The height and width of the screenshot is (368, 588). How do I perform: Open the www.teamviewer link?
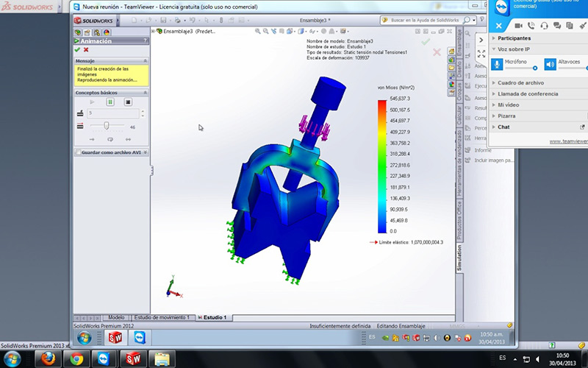[x=568, y=141]
